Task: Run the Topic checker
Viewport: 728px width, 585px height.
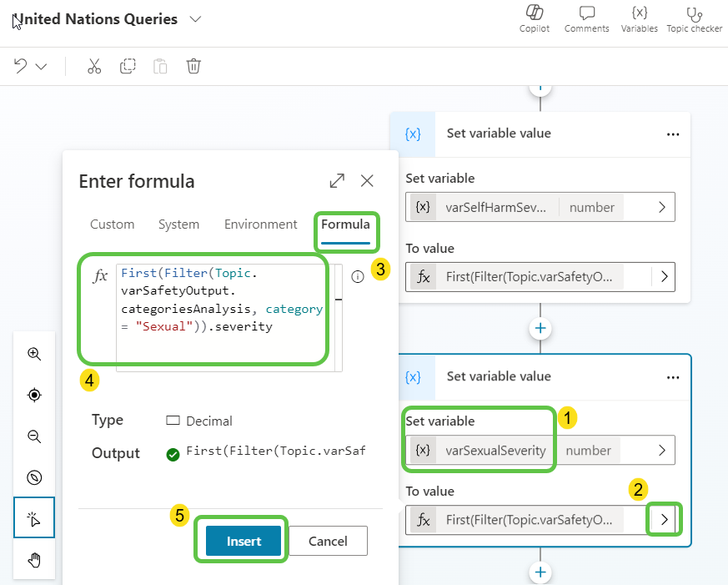Action: 694,18
